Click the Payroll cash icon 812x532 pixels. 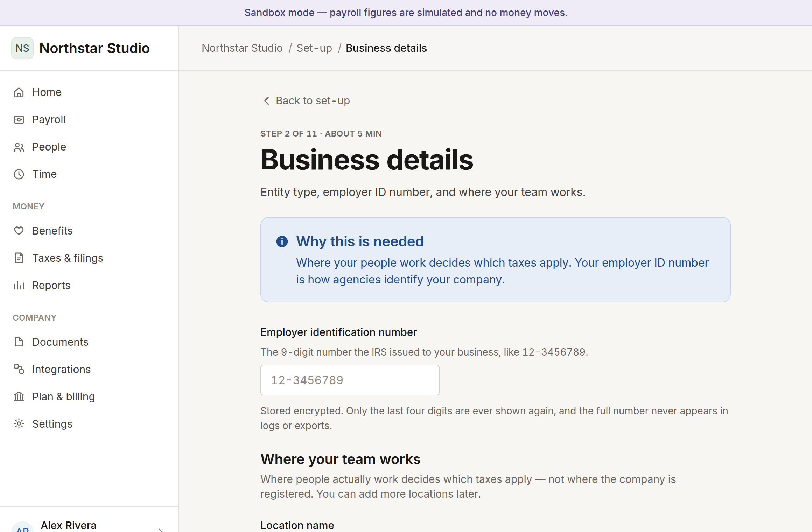pos(19,120)
